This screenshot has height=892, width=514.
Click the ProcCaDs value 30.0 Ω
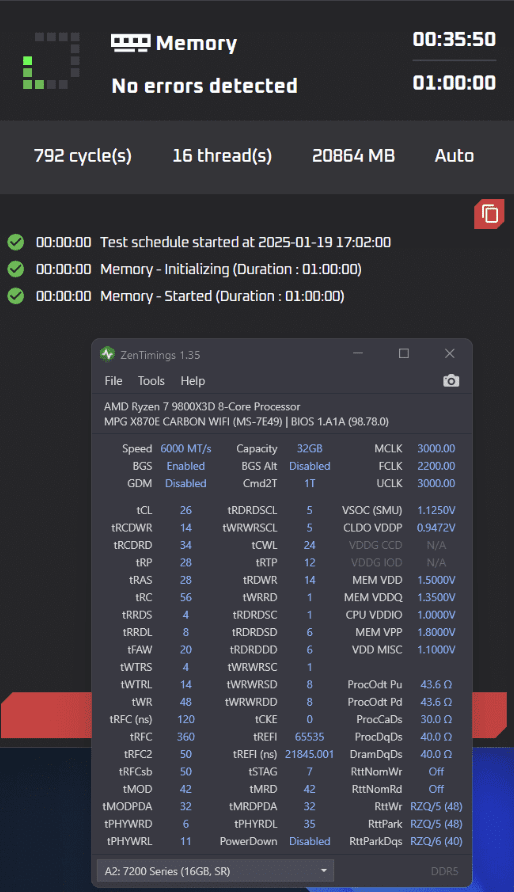(436, 720)
